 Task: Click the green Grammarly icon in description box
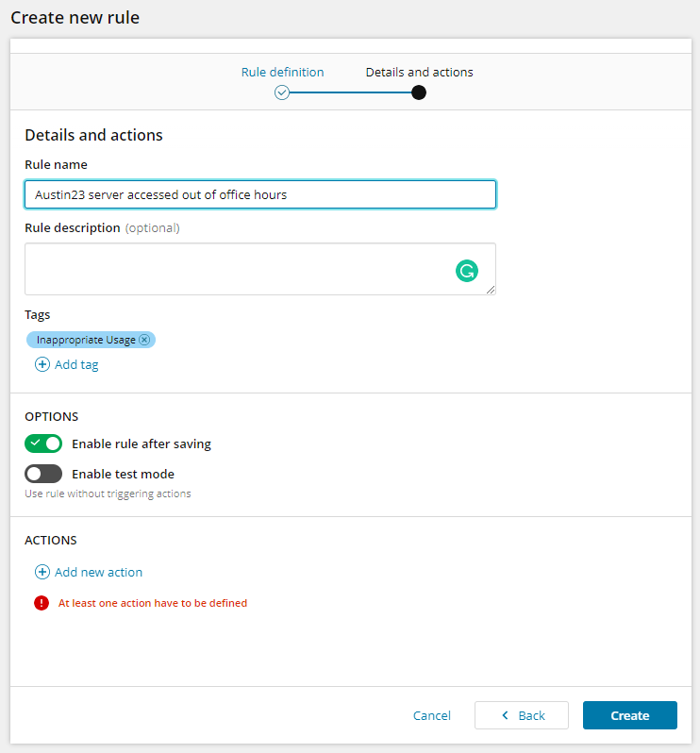pyautogui.click(x=467, y=272)
